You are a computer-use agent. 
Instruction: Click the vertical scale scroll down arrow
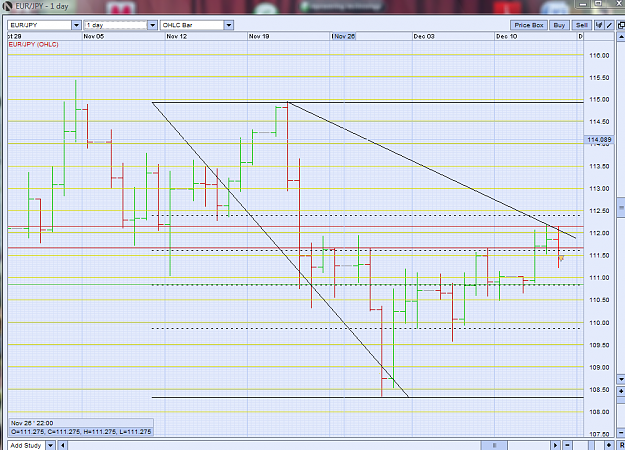point(621,379)
